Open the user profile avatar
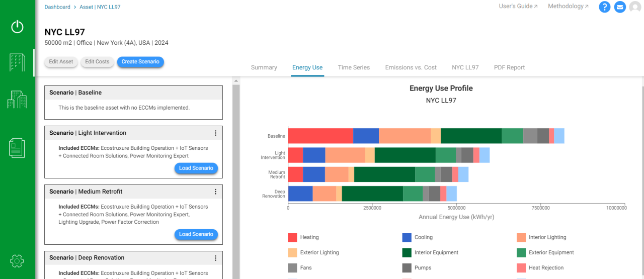Image resolution: width=644 pixels, height=279 pixels. [x=635, y=7]
